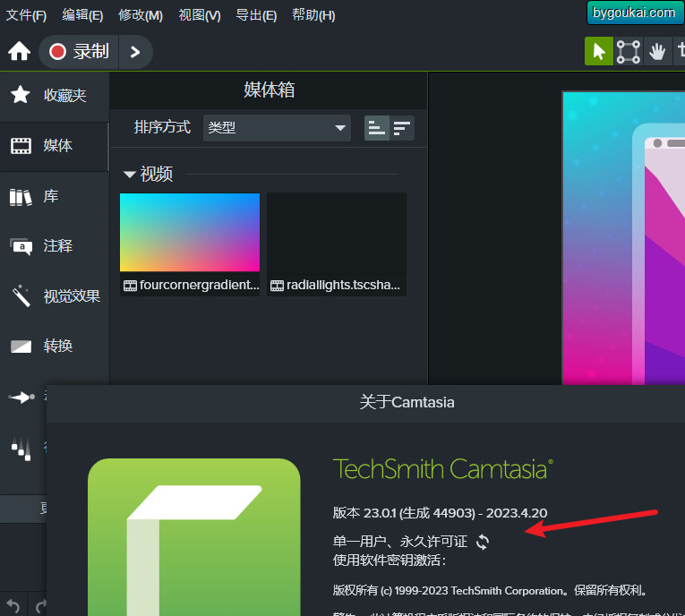Click the star icon beside 收藏夹

(x=20, y=95)
